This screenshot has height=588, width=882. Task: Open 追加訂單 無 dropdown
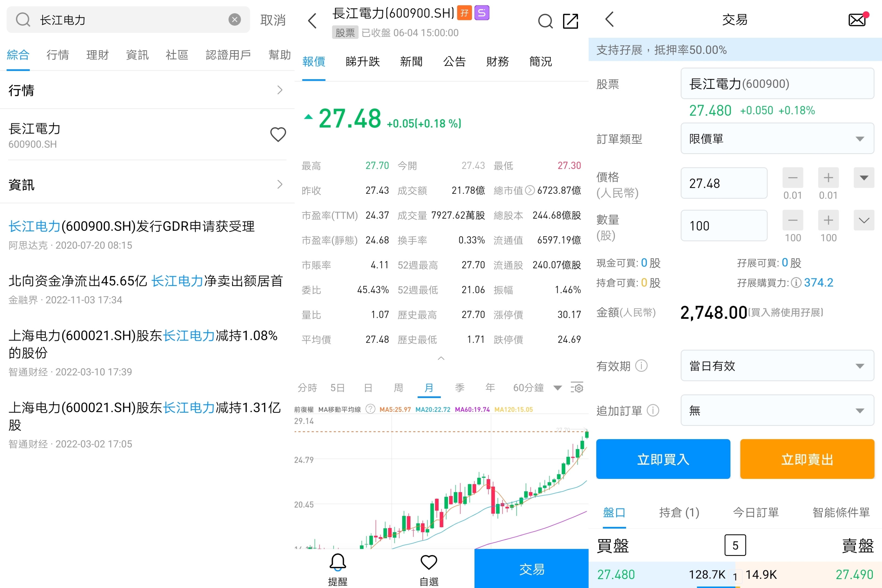coord(777,410)
